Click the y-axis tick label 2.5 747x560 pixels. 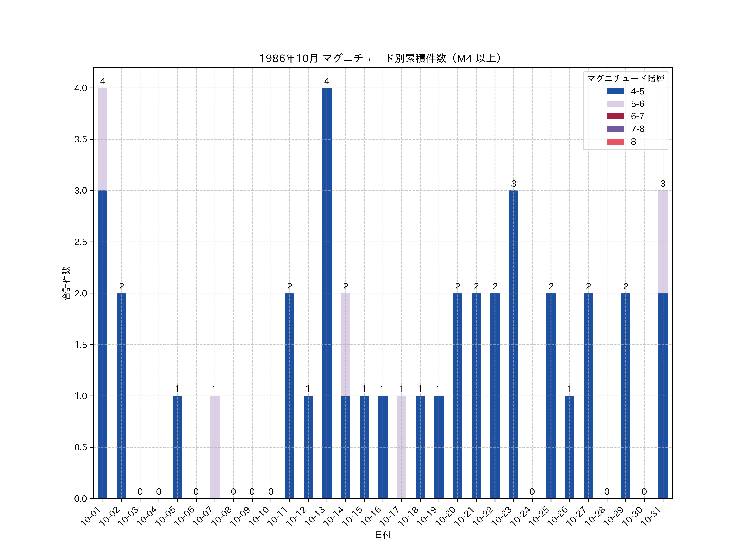point(81,242)
